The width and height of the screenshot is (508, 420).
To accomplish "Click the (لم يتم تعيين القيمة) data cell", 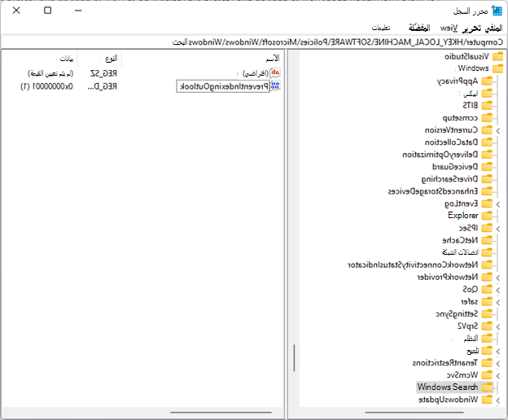I will [x=50, y=73].
